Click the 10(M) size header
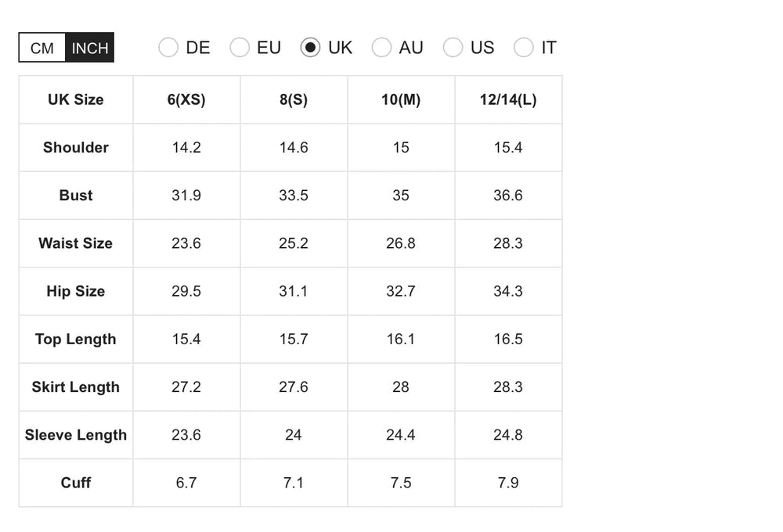Viewport: 783px width, 532px height. click(402, 100)
